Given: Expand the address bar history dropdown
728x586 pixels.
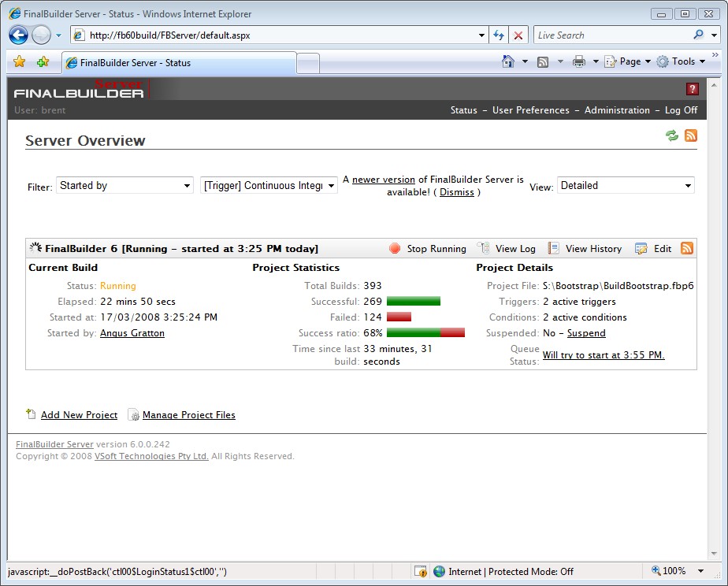Looking at the screenshot, I should click(481, 35).
